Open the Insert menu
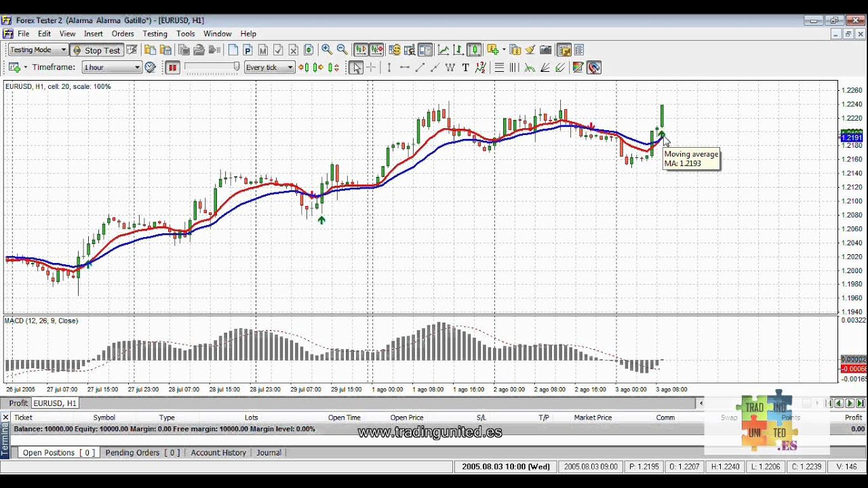The height and width of the screenshot is (488, 868). [x=94, y=33]
